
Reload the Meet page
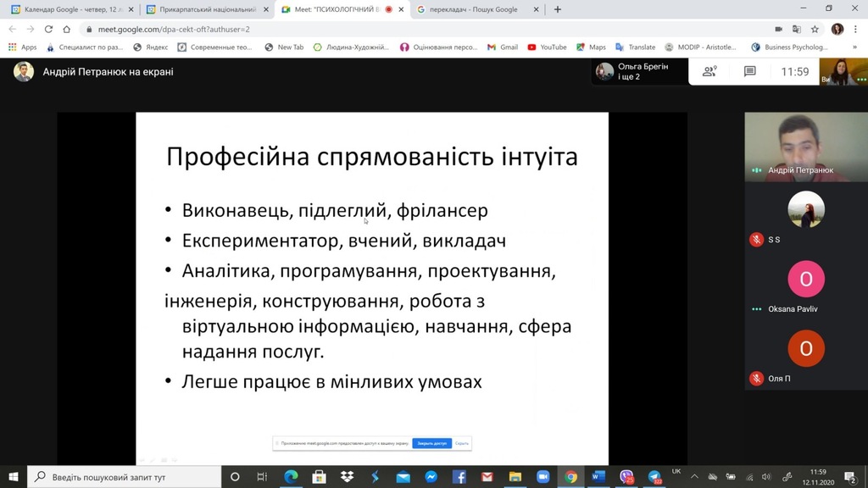48,29
